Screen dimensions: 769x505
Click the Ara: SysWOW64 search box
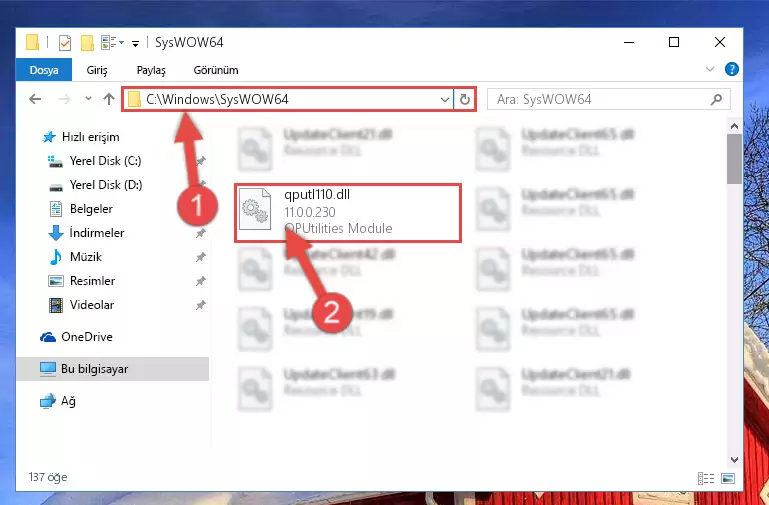pos(608,100)
